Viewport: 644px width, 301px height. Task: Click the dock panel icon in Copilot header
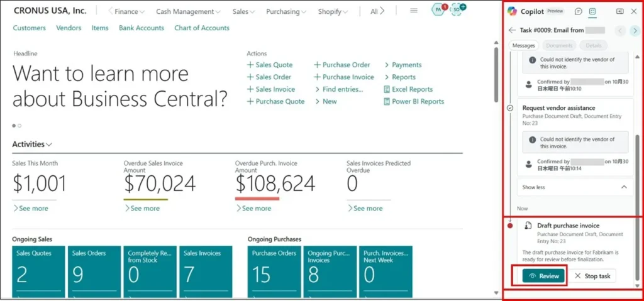[619, 11]
